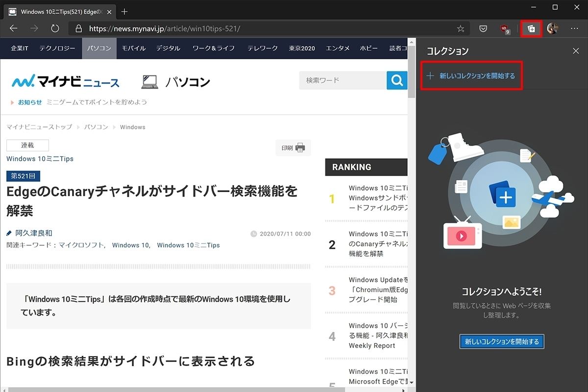
Task: Reload the current page
Action: 55,29
